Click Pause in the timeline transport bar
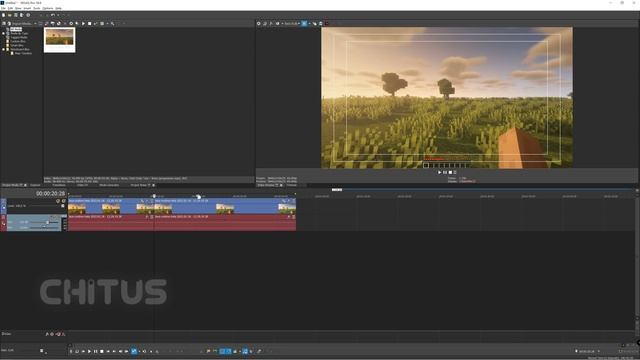 coord(96,351)
